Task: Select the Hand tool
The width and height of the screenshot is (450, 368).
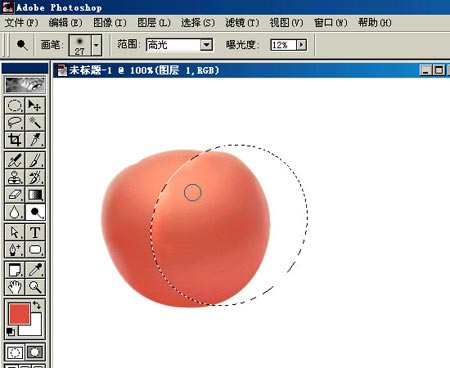Action: [x=15, y=287]
